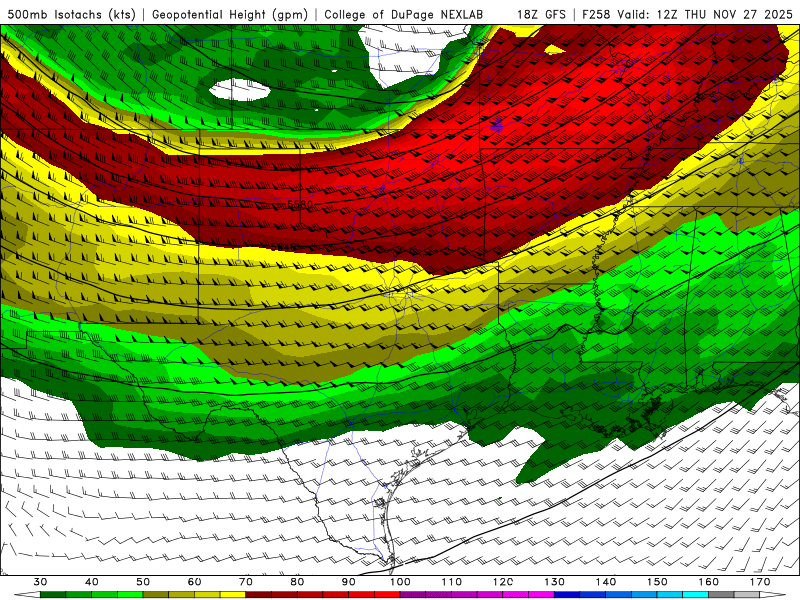Click the 110 value on the legend
The image size is (800, 600).
(x=452, y=582)
